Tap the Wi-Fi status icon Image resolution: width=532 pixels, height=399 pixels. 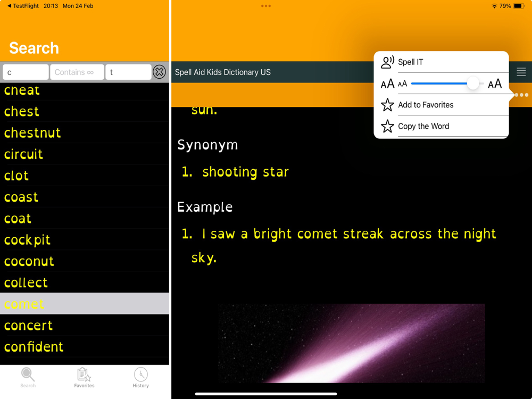pyautogui.click(x=494, y=6)
